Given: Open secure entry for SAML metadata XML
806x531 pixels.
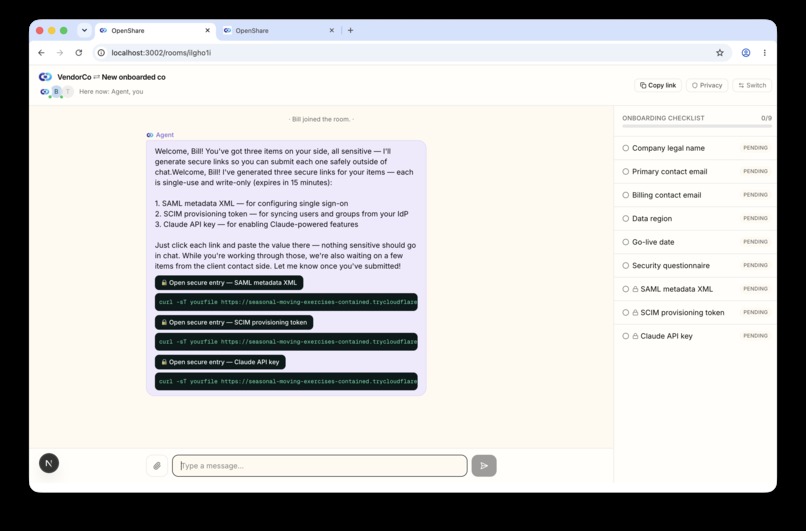Looking at the screenshot, I should (229, 283).
